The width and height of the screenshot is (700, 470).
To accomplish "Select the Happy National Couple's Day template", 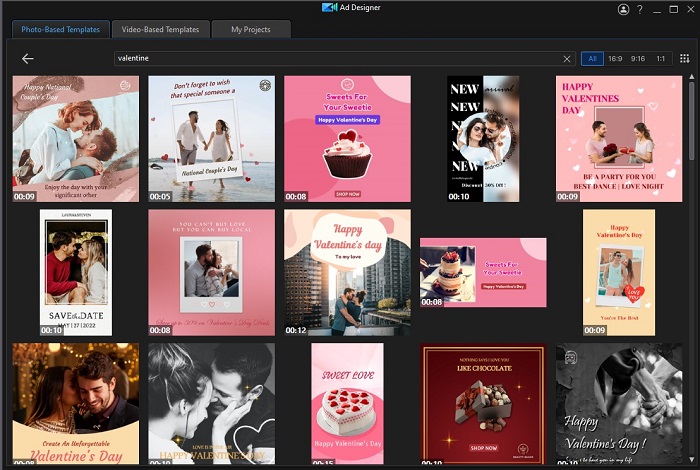I will 76,139.
